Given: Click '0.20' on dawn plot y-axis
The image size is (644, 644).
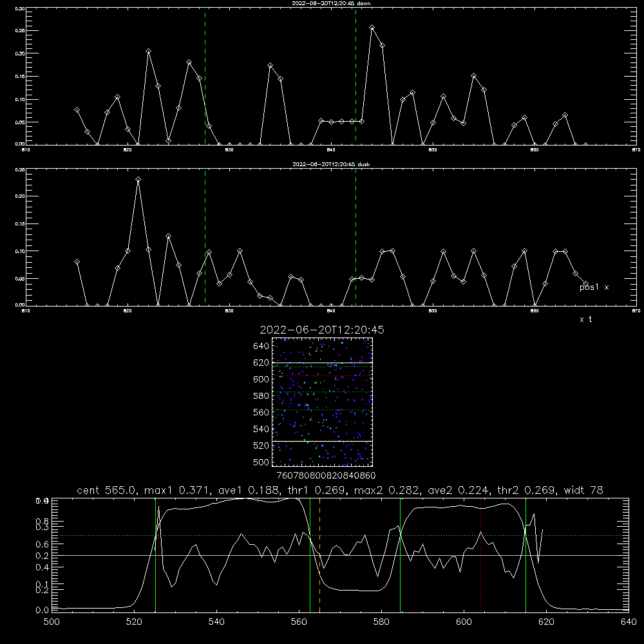Looking at the screenshot, I should 20,53.
